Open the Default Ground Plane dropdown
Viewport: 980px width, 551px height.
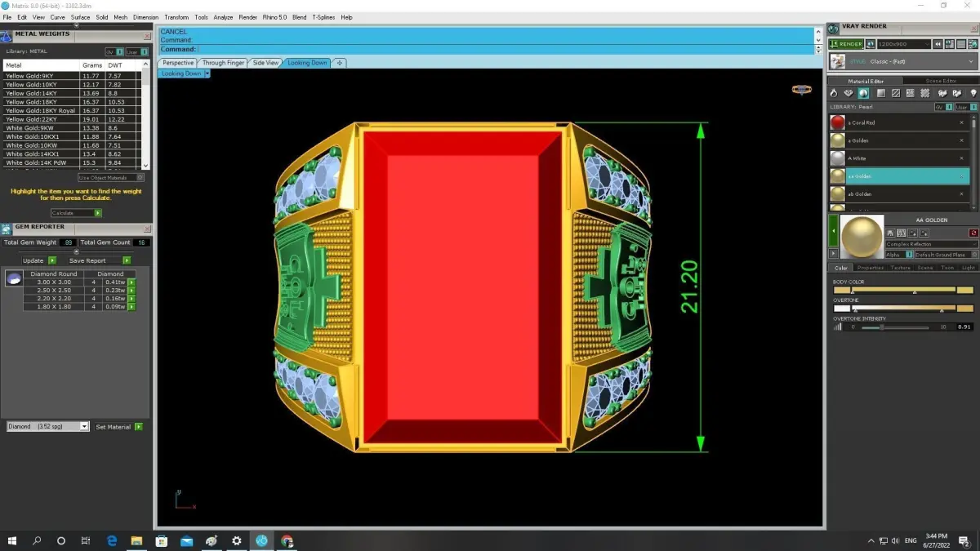(x=946, y=255)
